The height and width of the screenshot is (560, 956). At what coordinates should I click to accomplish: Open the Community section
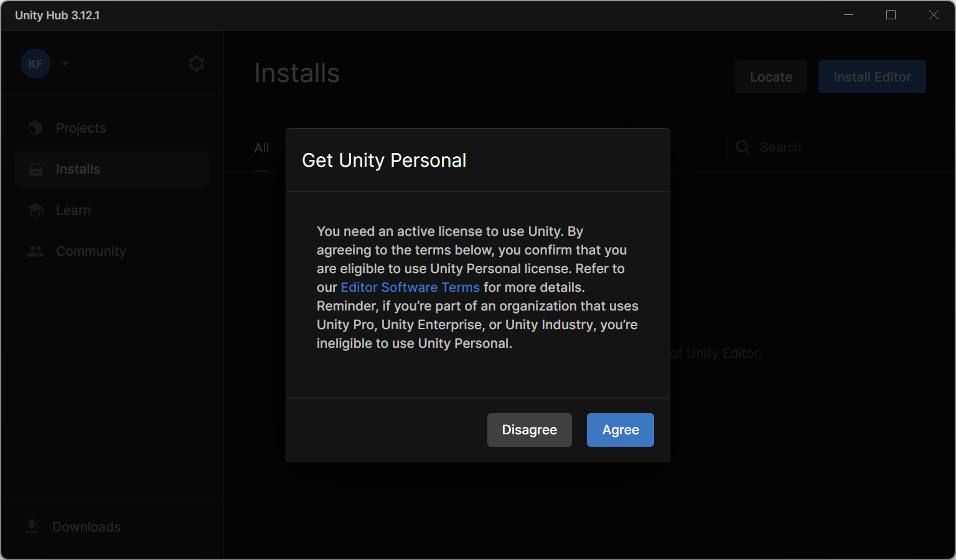(111, 251)
